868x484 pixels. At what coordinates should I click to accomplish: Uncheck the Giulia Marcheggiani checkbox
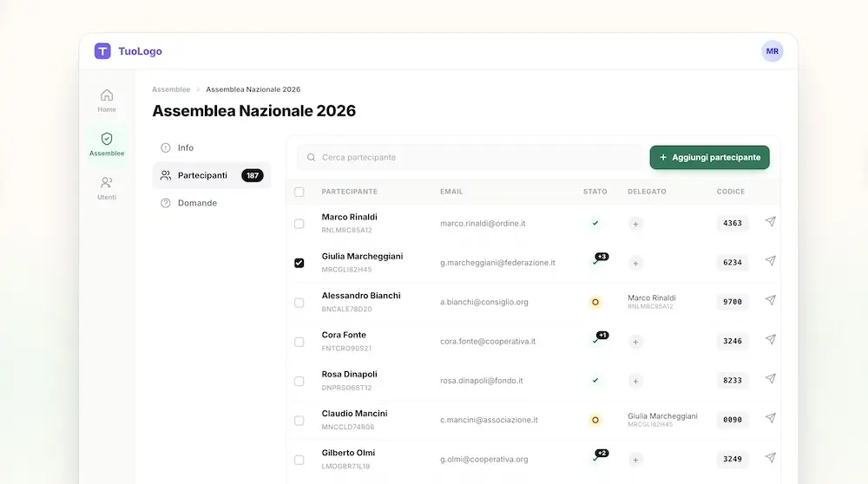(x=299, y=263)
